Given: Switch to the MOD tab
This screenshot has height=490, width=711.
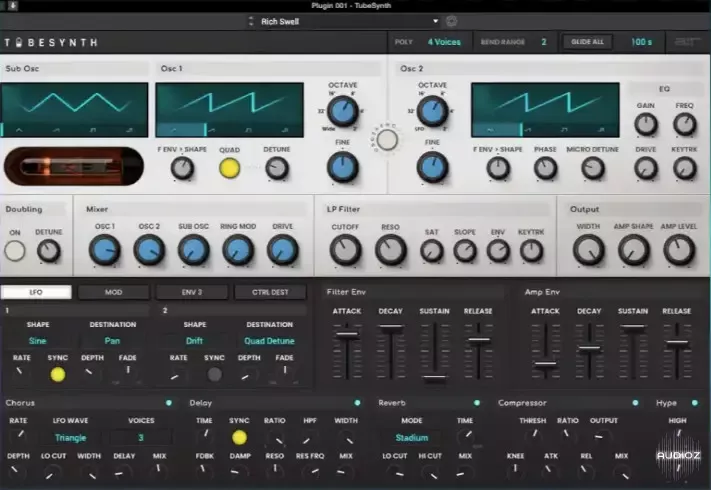Looking at the screenshot, I should [113, 292].
